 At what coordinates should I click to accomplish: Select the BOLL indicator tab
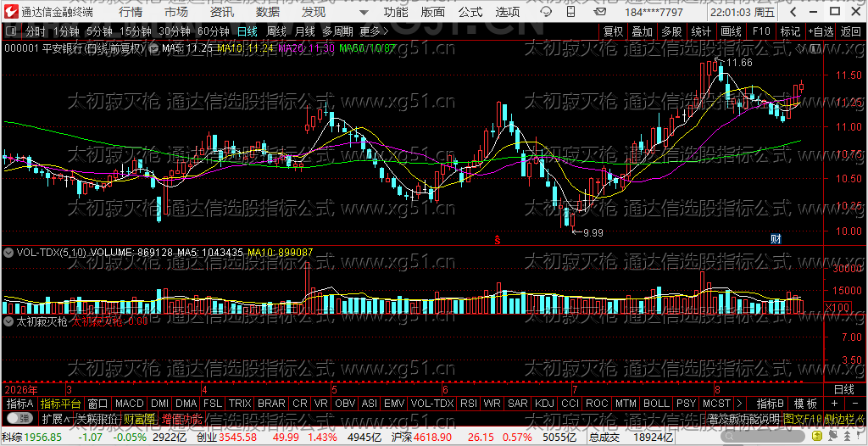(x=657, y=404)
